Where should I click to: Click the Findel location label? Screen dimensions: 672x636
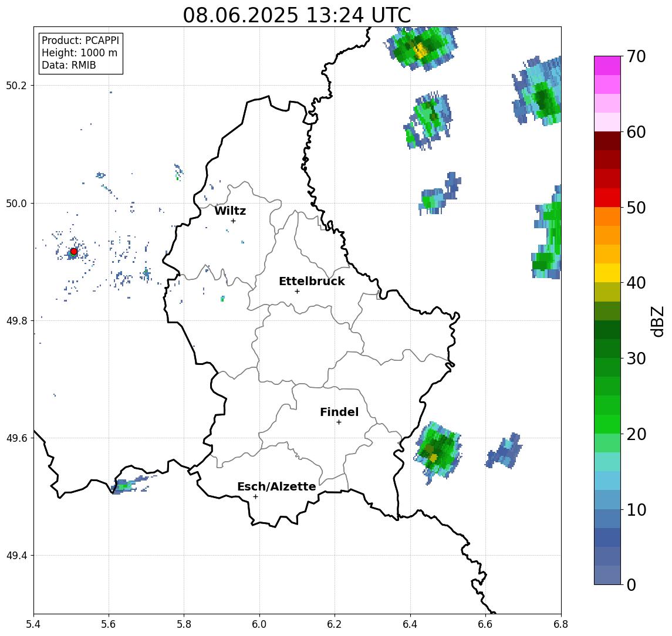tap(339, 412)
